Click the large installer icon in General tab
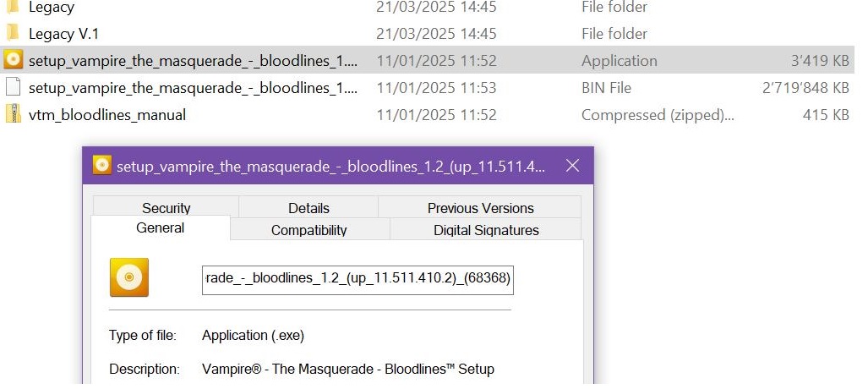The image size is (868, 389). (129, 277)
